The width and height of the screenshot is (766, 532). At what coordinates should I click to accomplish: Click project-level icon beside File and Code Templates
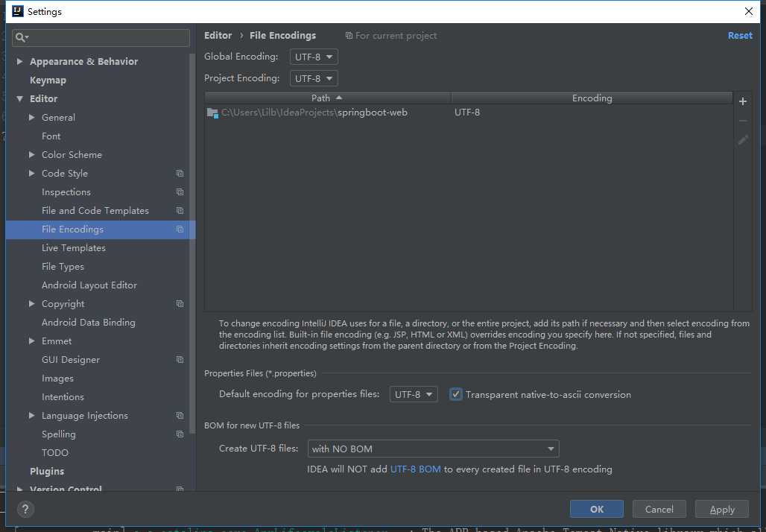coord(180,211)
